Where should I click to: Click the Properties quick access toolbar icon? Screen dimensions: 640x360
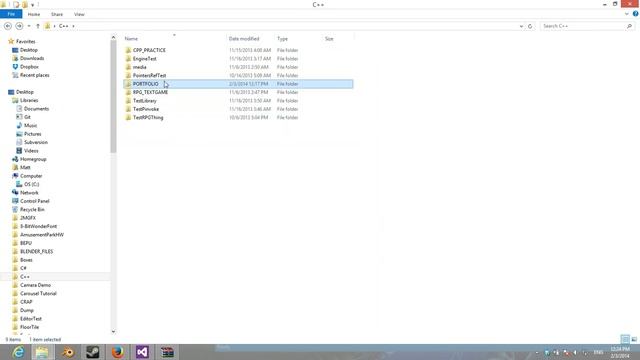(16, 4)
